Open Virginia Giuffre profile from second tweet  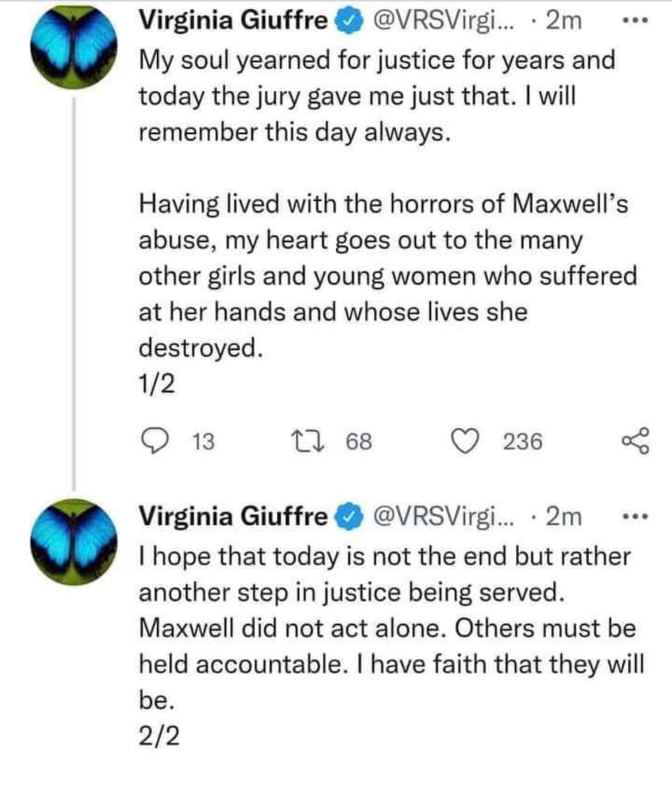(x=233, y=516)
